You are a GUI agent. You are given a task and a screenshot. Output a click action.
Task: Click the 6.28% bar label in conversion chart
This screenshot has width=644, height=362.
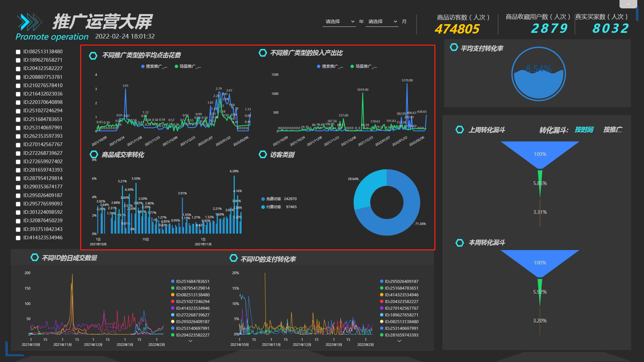[x=234, y=171]
